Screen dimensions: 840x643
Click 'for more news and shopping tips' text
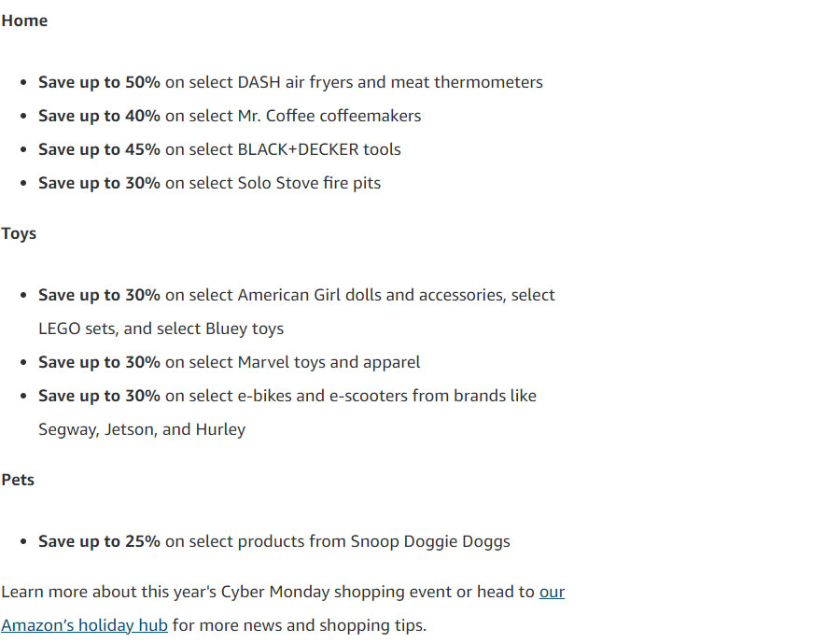[300, 625]
